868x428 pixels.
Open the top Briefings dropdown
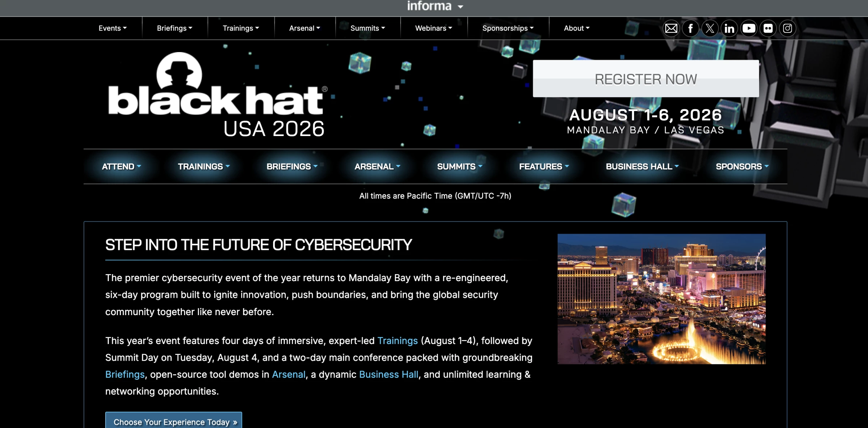[175, 28]
